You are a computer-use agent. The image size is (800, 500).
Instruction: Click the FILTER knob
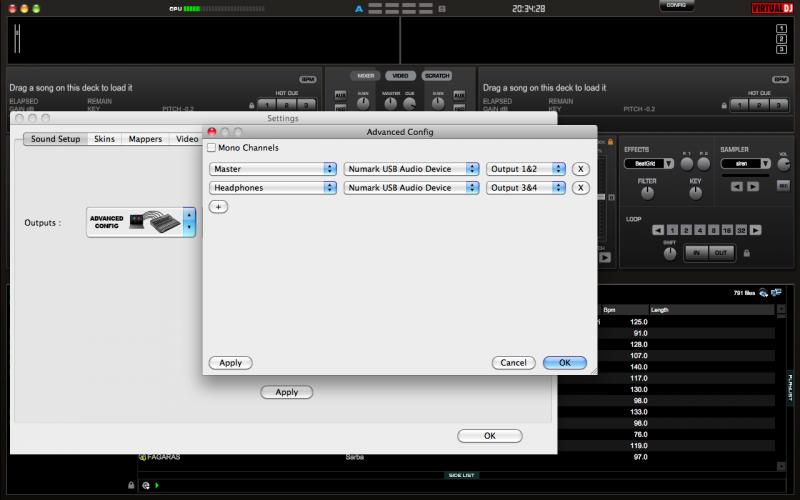click(x=647, y=194)
